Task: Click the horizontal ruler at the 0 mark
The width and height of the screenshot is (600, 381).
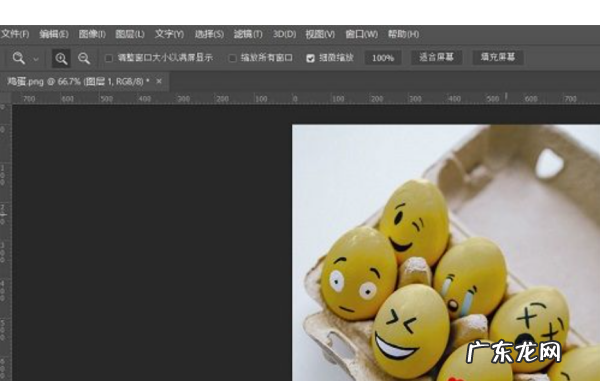Action: [295, 99]
